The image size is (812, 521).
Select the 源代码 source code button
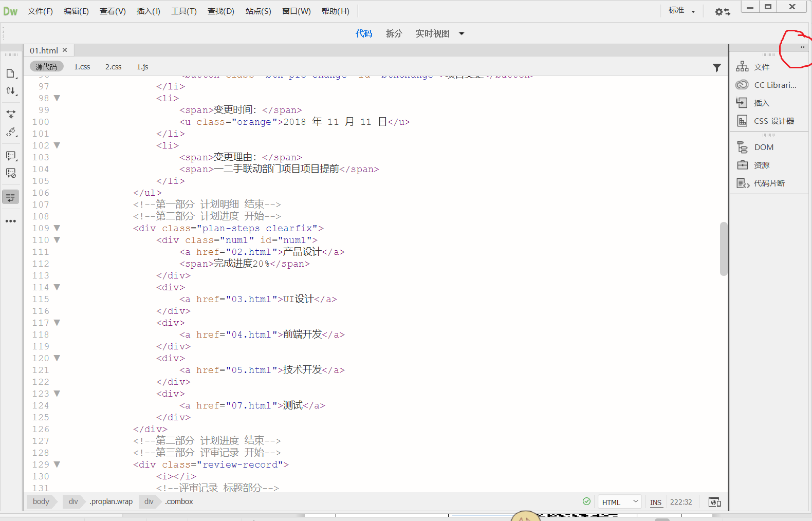(46, 67)
